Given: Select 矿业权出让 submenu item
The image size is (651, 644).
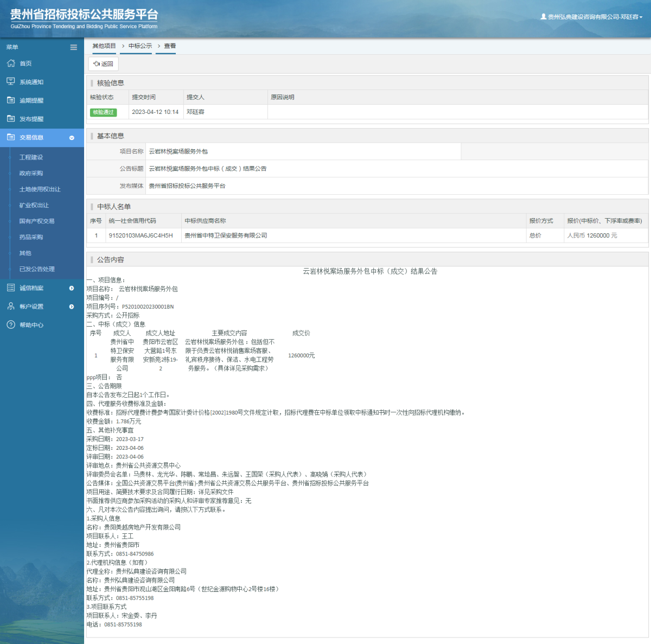Looking at the screenshot, I should 34,205.
